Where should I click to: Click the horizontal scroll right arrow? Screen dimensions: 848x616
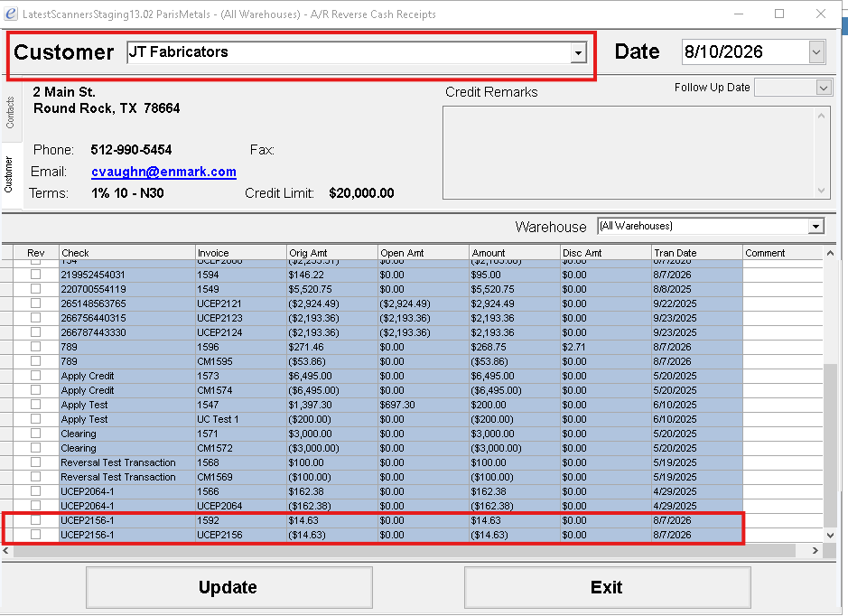pyautogui.click(x=815, y=551)
